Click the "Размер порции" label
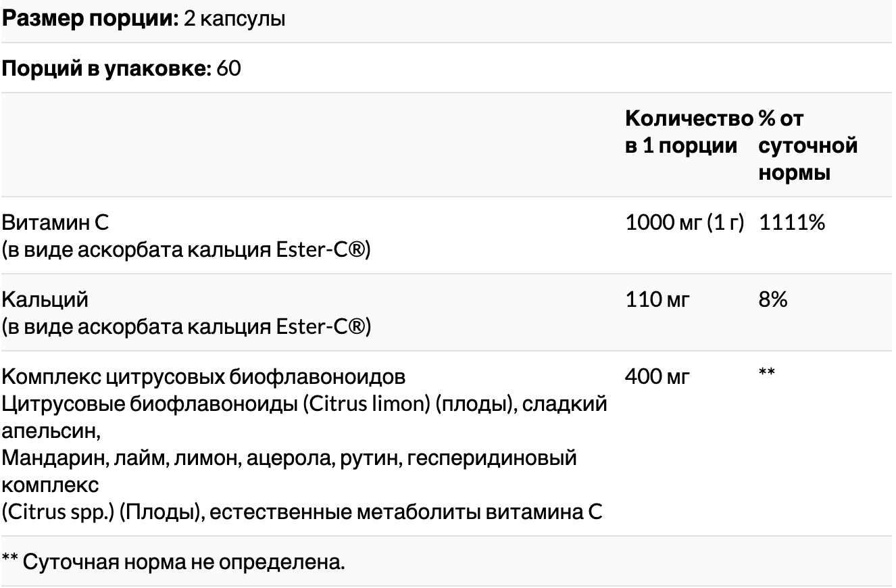Image resolution: width=896 pixels, height=588 pixels. [90, 18]
